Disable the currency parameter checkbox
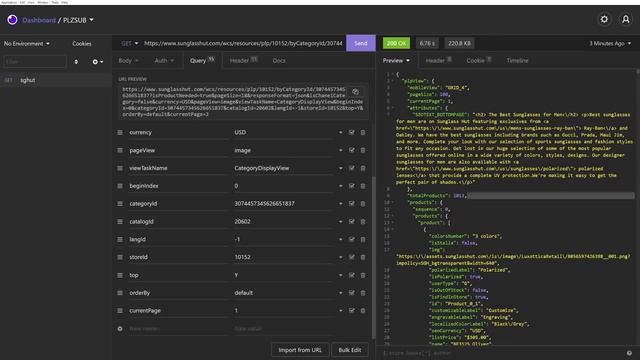 tap(351, 132)
